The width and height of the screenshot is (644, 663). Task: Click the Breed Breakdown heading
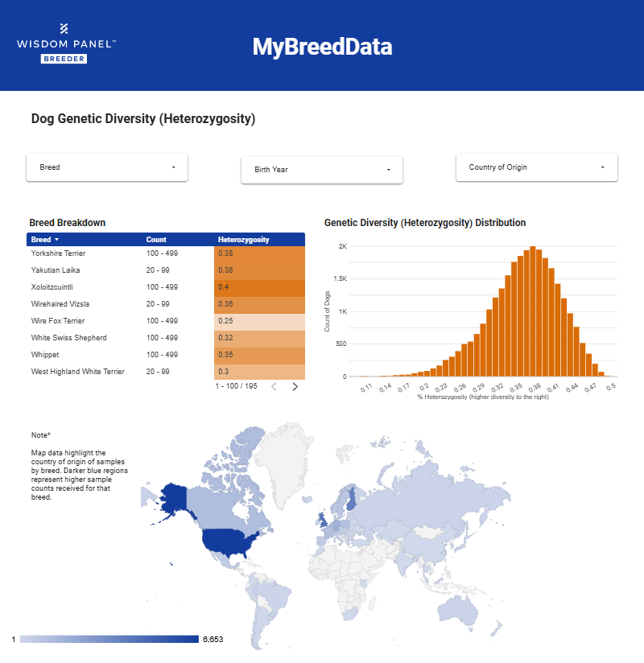[x=68, y=223]
